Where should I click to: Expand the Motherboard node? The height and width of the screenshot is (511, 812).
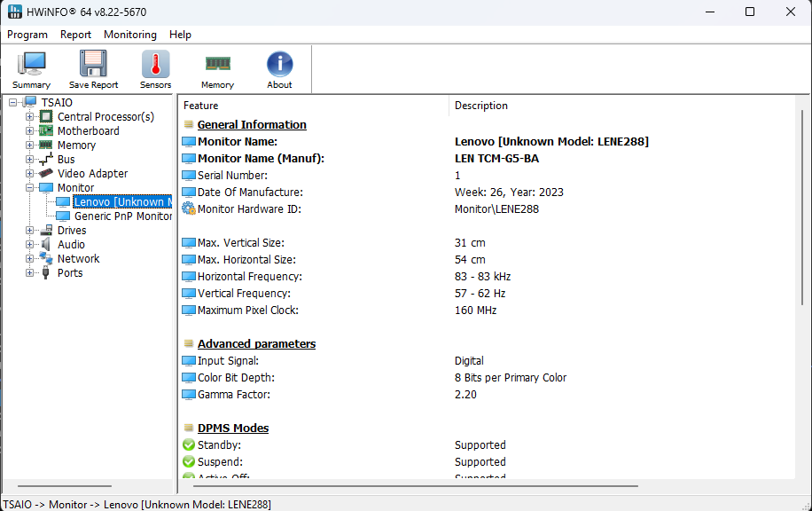tap(29, 130)
